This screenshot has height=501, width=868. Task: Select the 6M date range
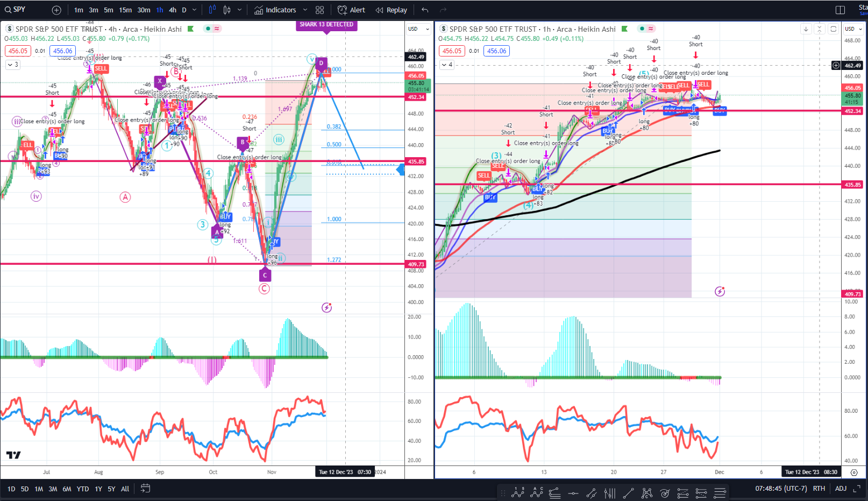pos(67,489)
